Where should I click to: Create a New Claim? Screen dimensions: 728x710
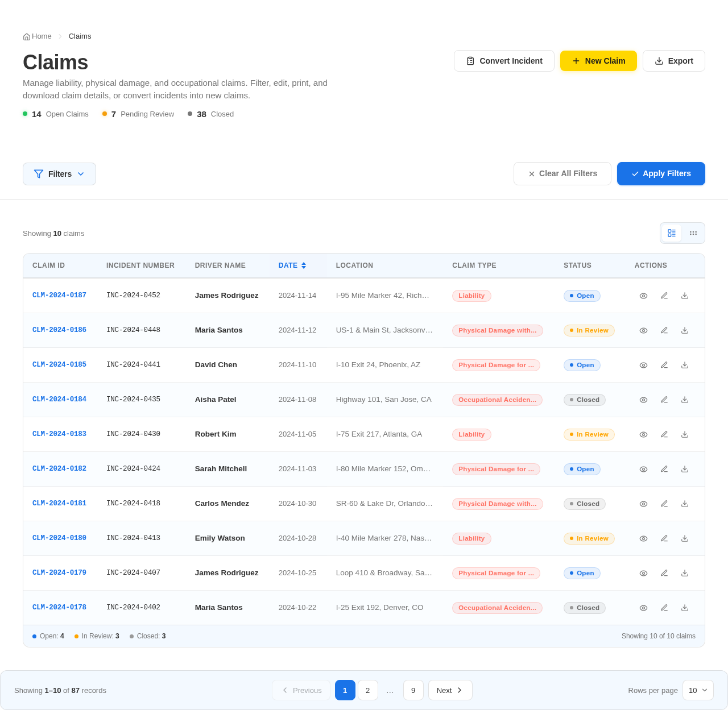(x=598, y=61)
